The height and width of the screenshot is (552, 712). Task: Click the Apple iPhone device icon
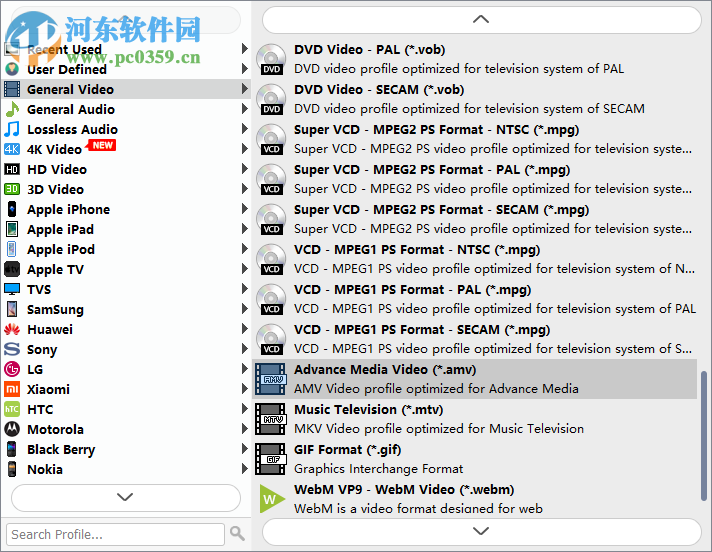pyautogui.click(x=12, y=209)
